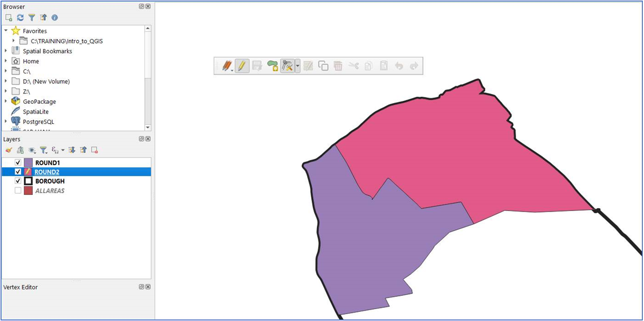
Task: Click Browser panel scrollbar down arrow
Action: pyautogui.click(x=148, y=127)
